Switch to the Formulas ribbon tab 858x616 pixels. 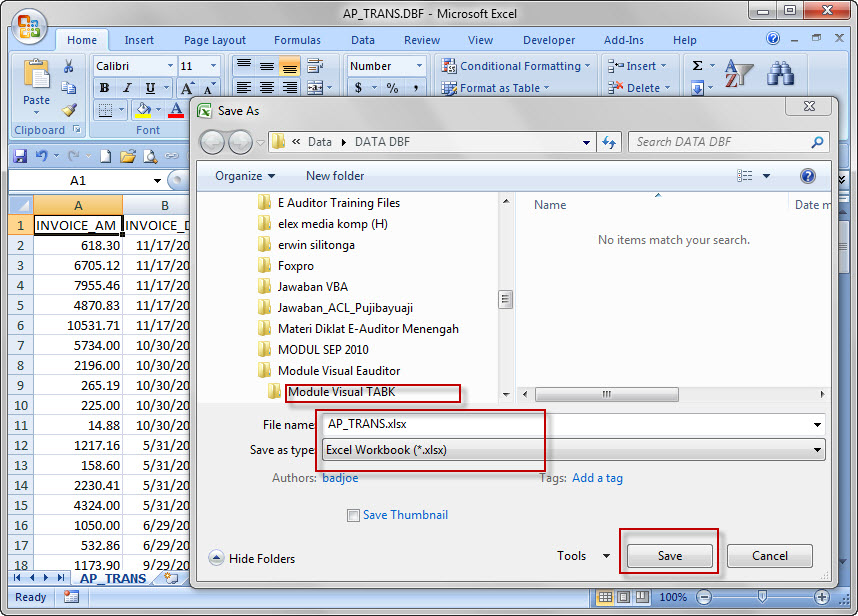pyautogui.click(x=297, y=40)
